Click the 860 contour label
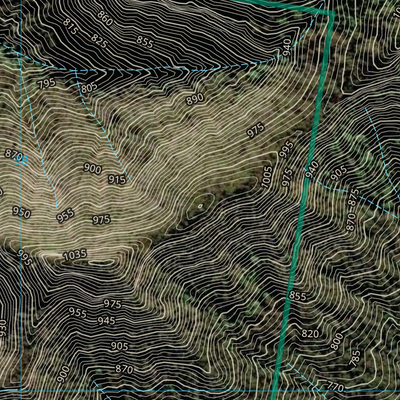This screenshot has width=400, height=400. click(105, 18)
